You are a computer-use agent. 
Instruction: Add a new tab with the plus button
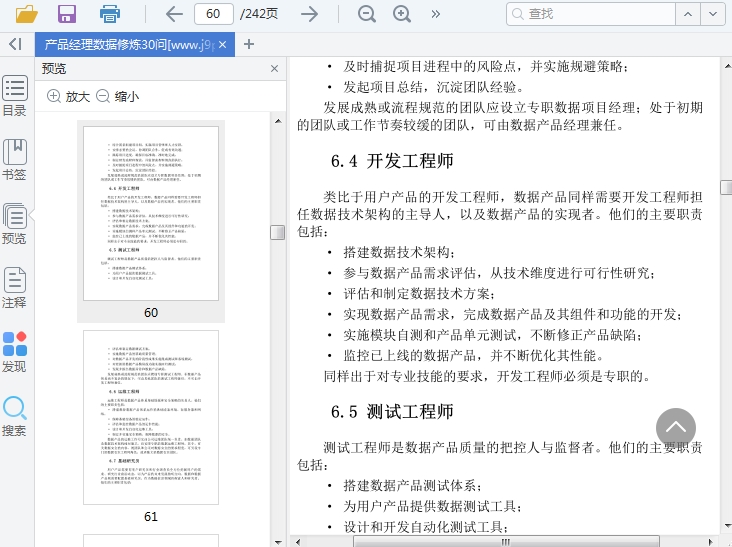tap(249, 44)
